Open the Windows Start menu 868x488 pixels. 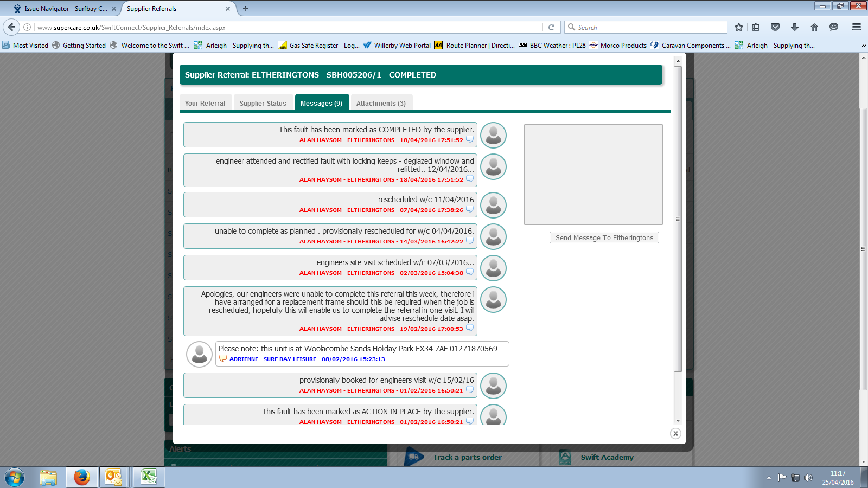[15, 478]
